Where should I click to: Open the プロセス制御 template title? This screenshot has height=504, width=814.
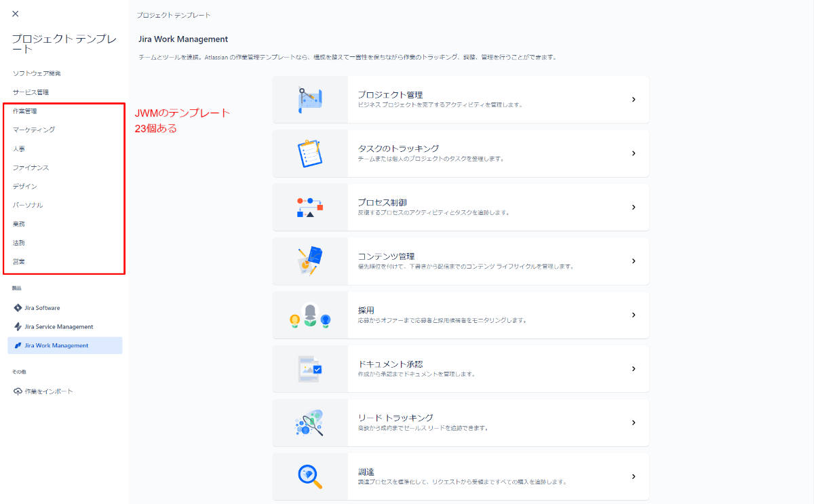(383, 202)
